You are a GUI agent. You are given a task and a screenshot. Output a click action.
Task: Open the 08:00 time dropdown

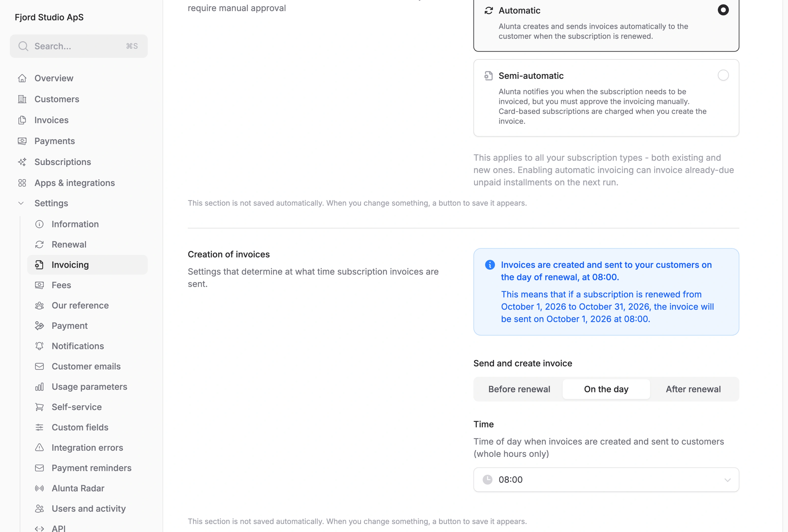606,480
